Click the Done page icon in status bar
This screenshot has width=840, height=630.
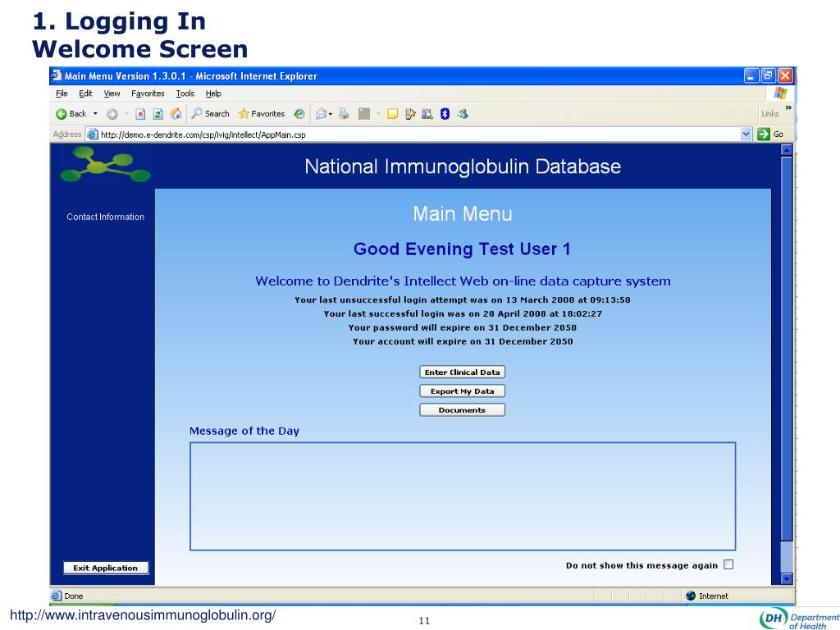57,596
